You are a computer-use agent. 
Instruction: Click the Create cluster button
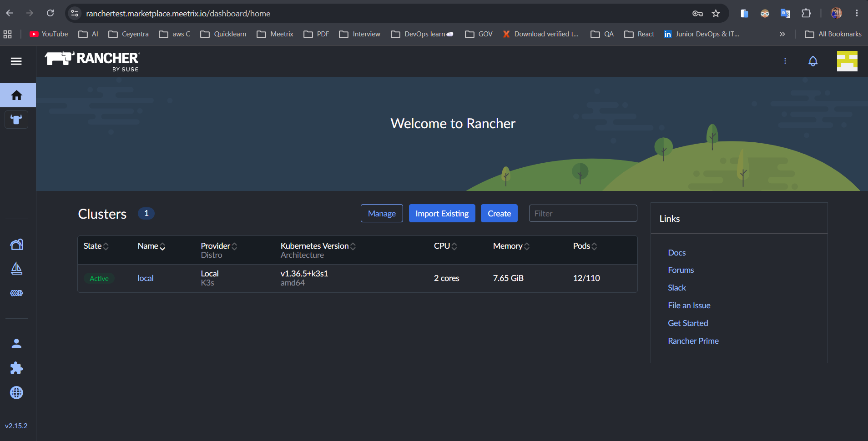(x=499, y=213)
